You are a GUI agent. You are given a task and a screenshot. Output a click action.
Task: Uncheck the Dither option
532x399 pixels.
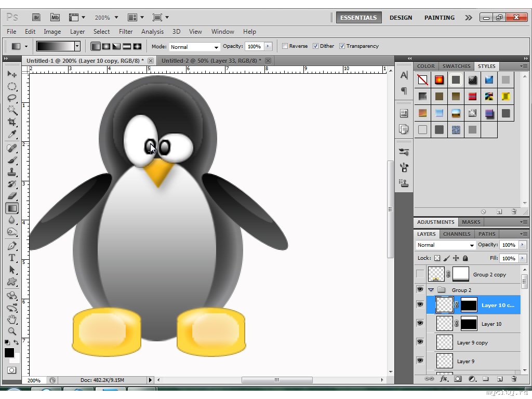tap(315, 46)
